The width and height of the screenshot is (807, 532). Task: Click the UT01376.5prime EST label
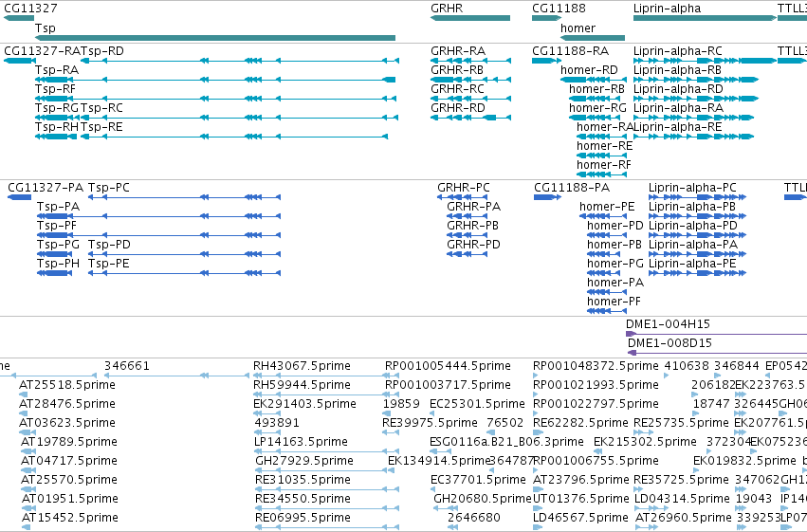pos(581,499)
